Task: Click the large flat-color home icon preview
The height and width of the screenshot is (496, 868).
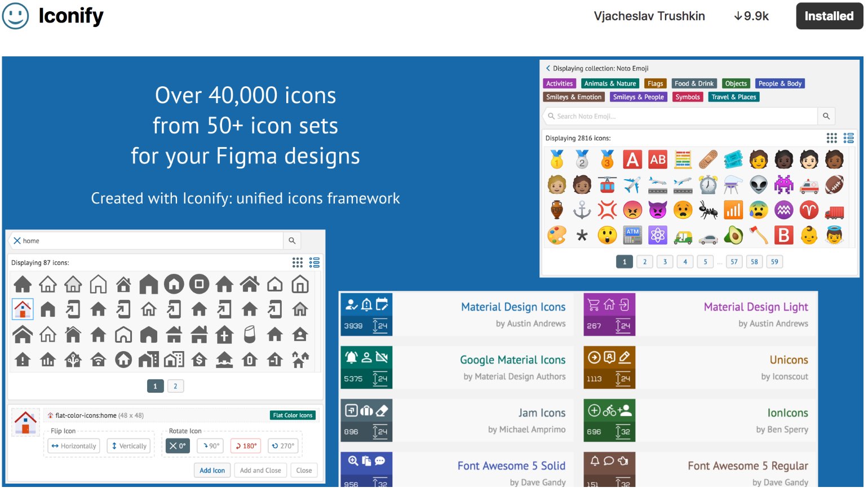Action: point(25,422)
